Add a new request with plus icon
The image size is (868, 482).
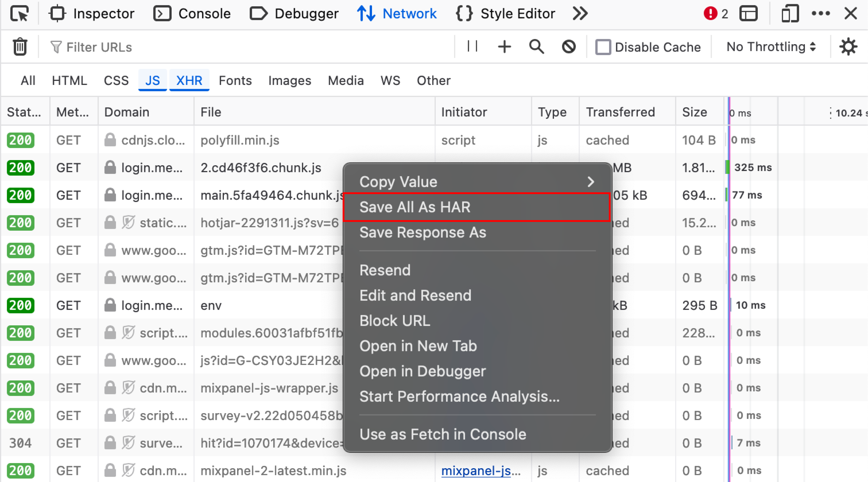pos(504,47)
